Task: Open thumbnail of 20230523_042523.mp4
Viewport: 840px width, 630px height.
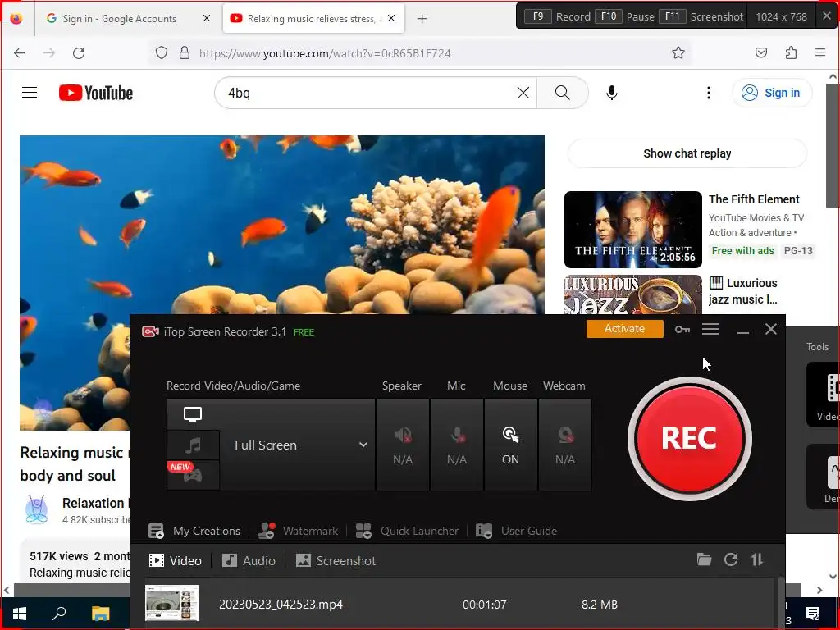Action: point(172,603)
